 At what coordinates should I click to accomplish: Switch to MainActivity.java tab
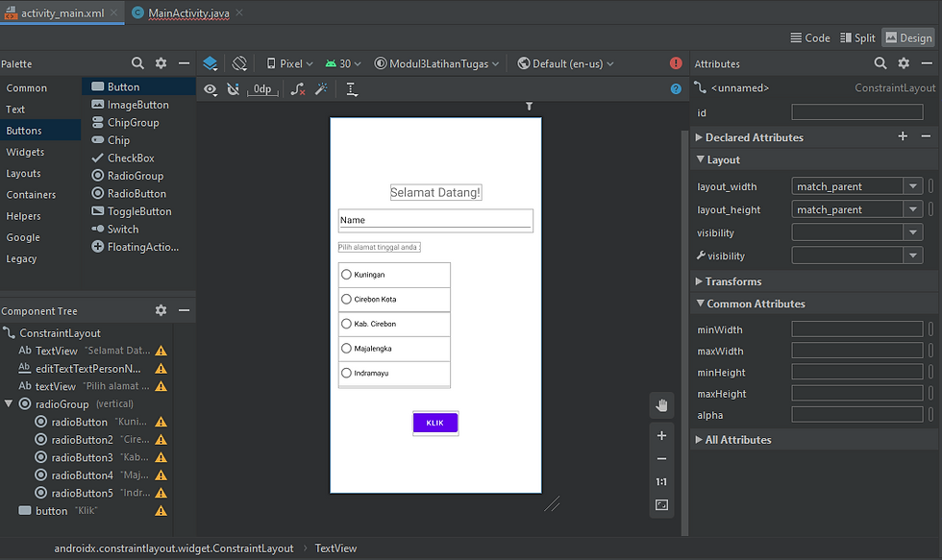point(188,12)
